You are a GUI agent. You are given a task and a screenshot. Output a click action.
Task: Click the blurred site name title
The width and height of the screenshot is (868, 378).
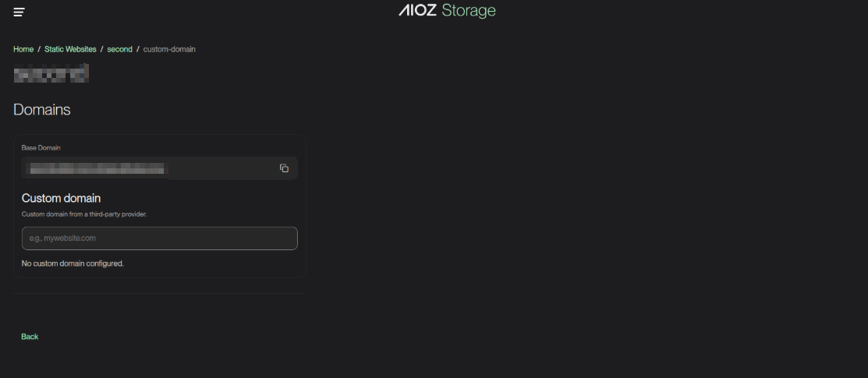point(51,74)
